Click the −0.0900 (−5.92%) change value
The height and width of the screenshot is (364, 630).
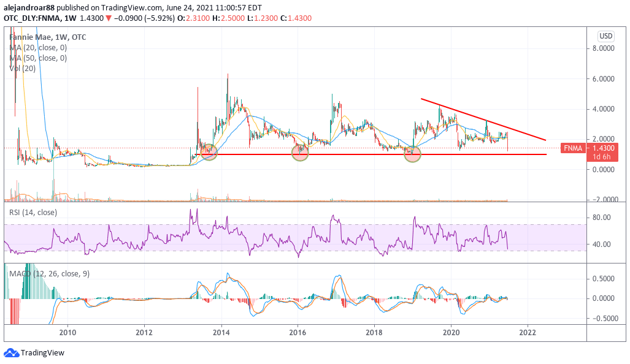click(x=144, y=18)
